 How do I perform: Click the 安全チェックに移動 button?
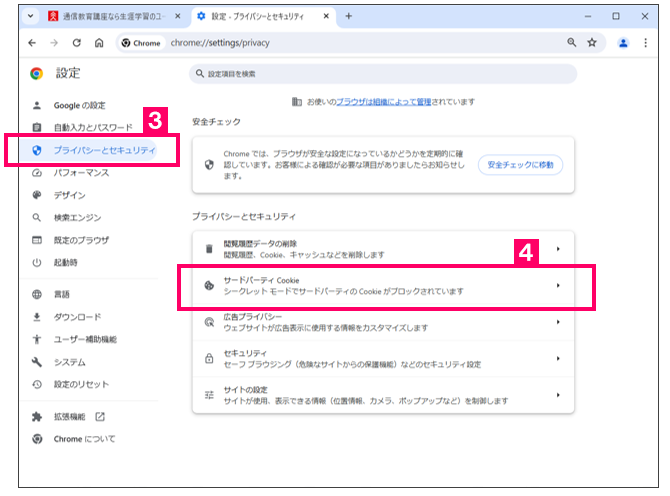[x=520, y=165]
